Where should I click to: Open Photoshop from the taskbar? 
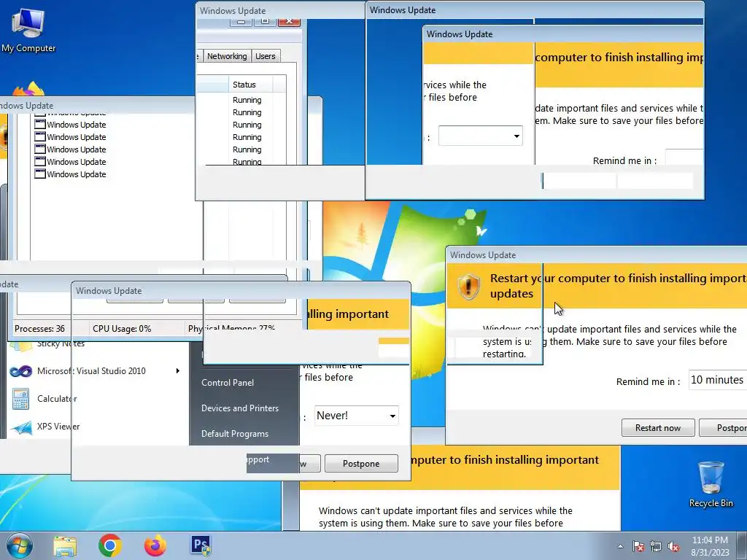(x=201, y=545)
